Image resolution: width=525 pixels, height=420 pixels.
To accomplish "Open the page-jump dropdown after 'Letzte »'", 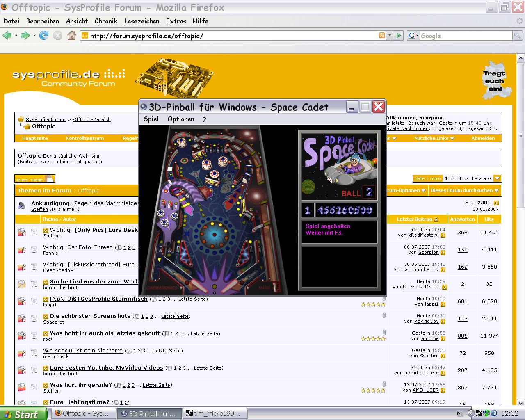I will pyautogui.click(x=498, y=178).
